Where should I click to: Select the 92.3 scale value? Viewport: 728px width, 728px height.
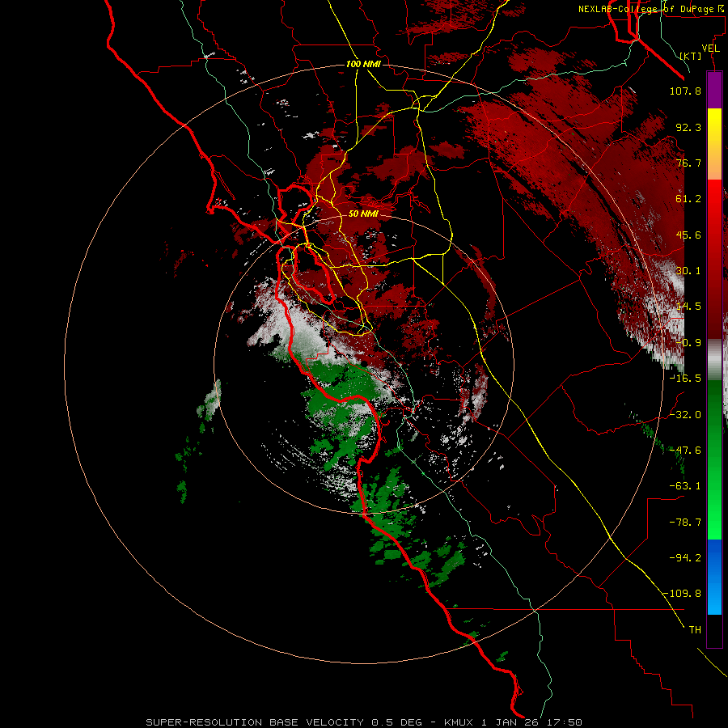click(688, 127)
